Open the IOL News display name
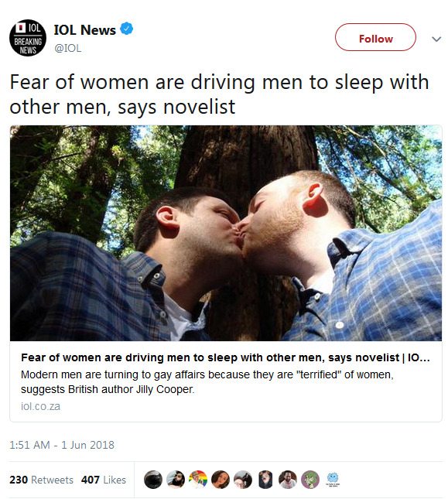Screen dimensions: 448x499 pyautogui.click(x=85, y=30)
